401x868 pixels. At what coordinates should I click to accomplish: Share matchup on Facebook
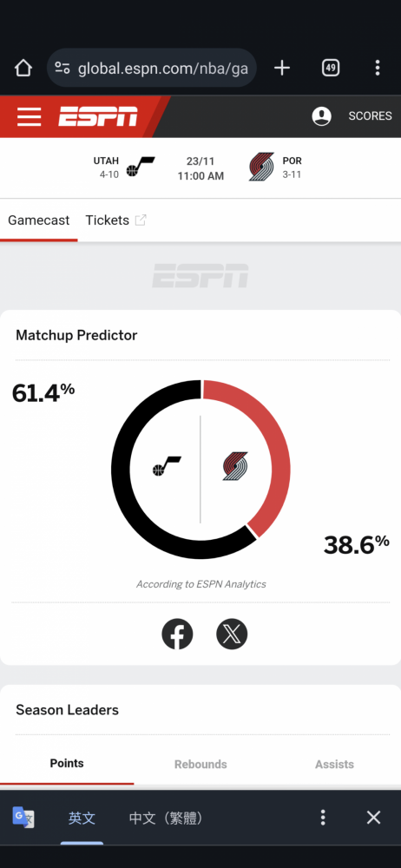tap(177, 634)
